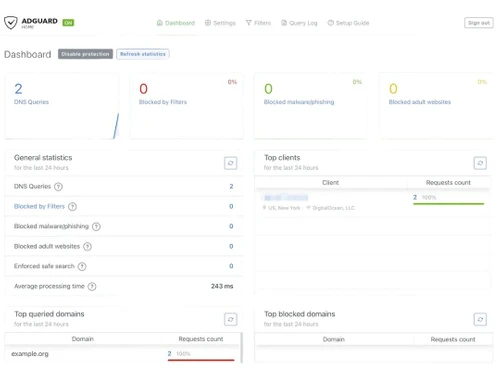Show help for Blocked adult websites row

pyautogui.click(x=87, y=247)
